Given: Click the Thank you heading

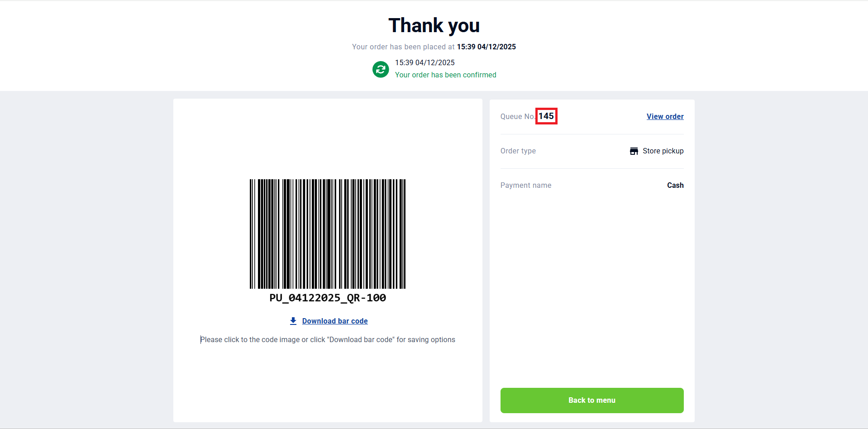Looking at the screenshot, I should pos(434,25).
